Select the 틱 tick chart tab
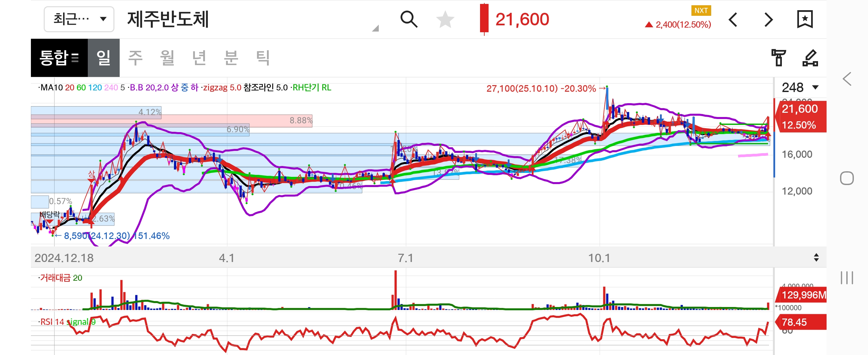Screen dimensions: 868x355 pyautogui.click(x=263, y=58)
